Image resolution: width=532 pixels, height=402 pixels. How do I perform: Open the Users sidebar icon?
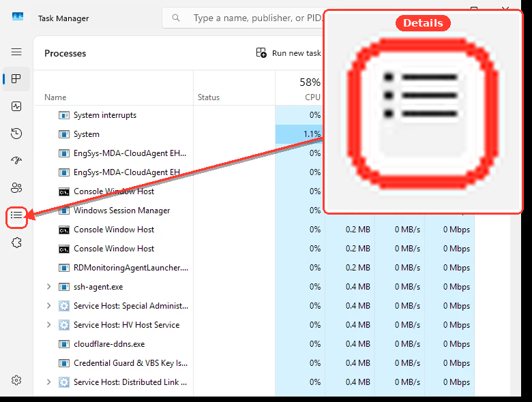16,188
